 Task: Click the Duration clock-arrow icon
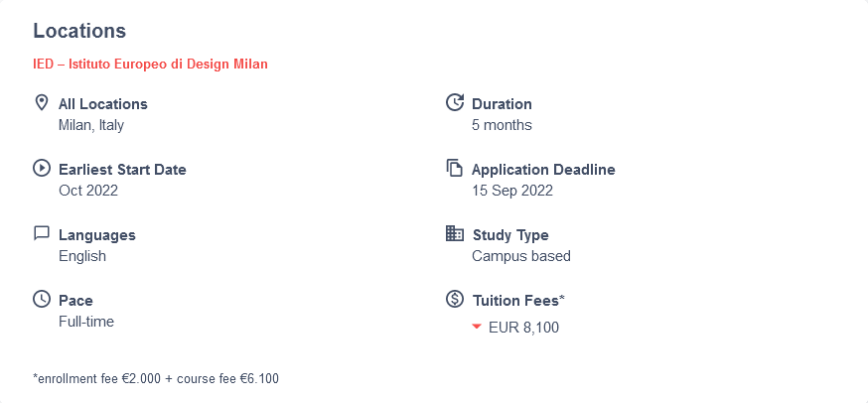point(455,103)
